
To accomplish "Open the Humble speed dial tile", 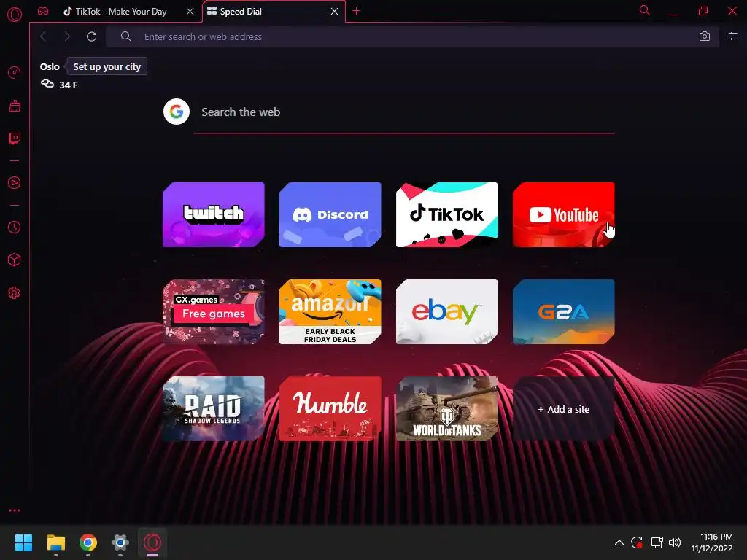I will coord(330,409).
